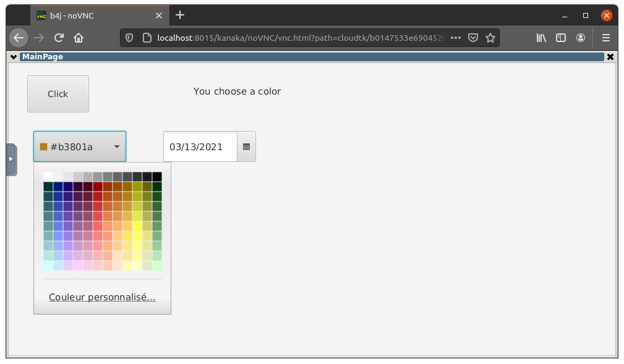Open the Library icon in toolbar
This screenshot has height=364, width=624.
pyautogui.click(x=541, y=38)
